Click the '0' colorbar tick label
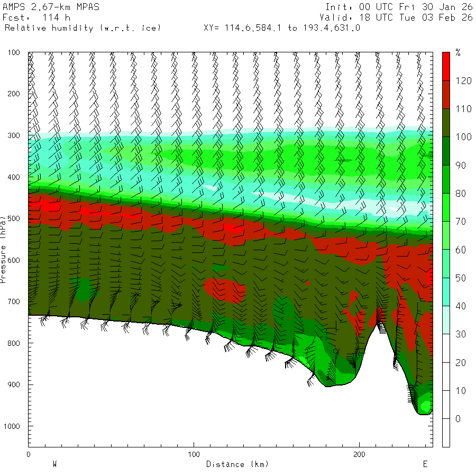 click(458, 419)
